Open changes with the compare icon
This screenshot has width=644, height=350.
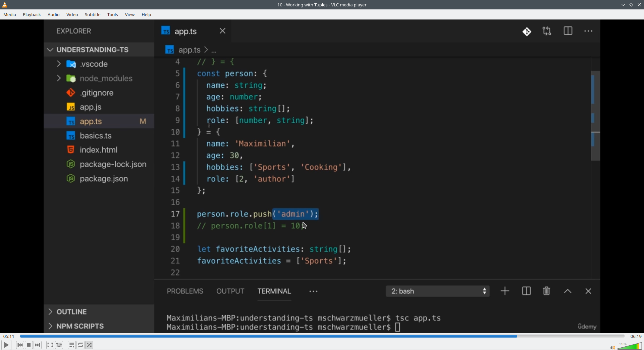click(x=547, y=31)
